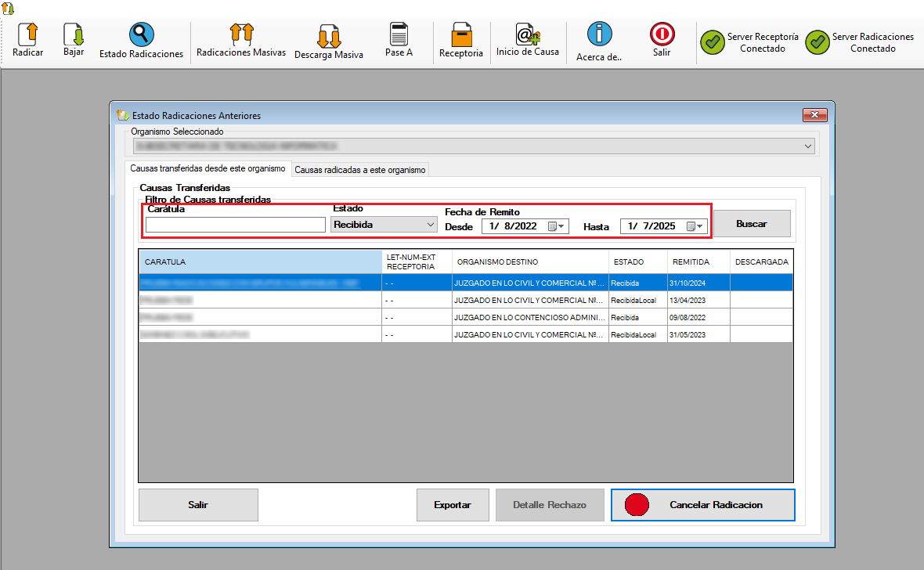Image resolution: width=924 pixels, height=570 pixels.
Task: Switch to Causas radicadas a este organismo tab
Action: tap(360, 170)
